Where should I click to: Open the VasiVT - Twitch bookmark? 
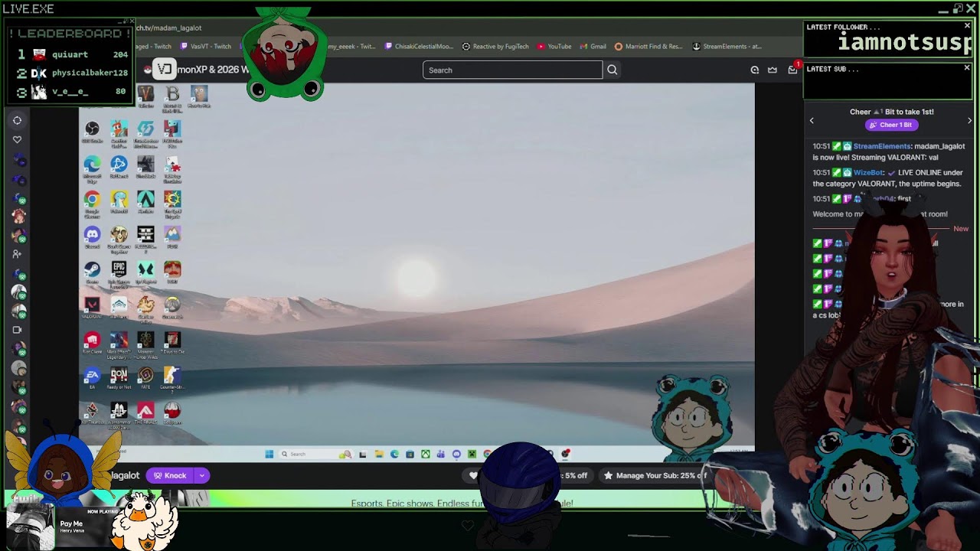[205, 46]
